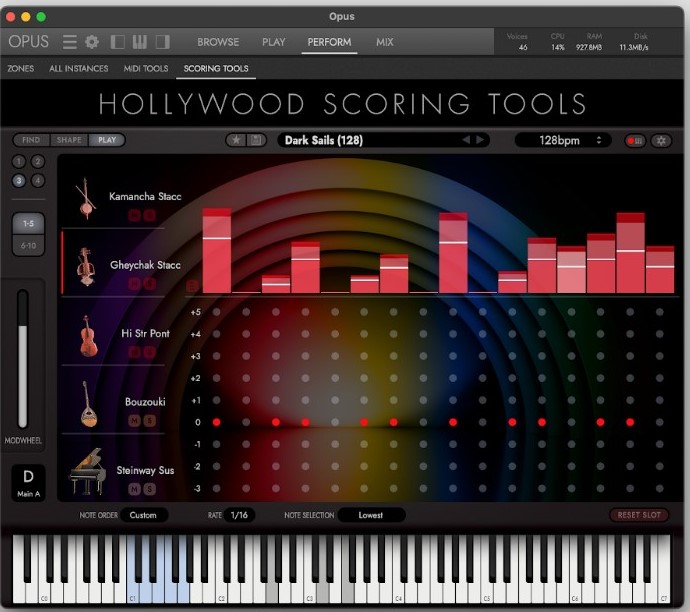This screenshot has width=690, height=612.
Task: Toggle the left side panel icon
Action: tap(117, 42)
